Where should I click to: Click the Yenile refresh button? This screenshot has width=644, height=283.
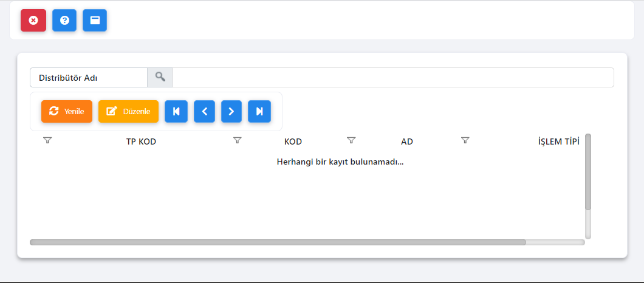67,111
